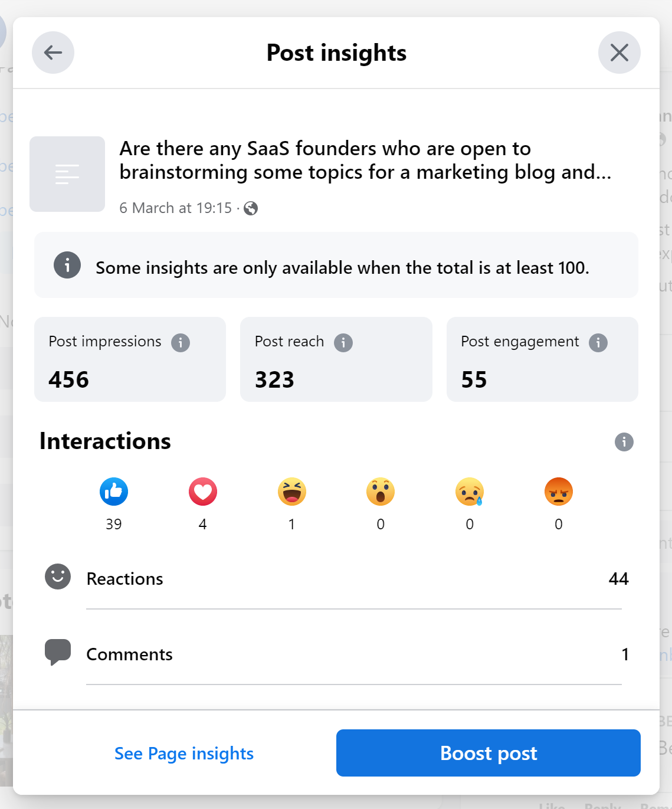Screen dimensions: 672x809
Task: Click the public globe audience icon
Action: tap(251, 208)
